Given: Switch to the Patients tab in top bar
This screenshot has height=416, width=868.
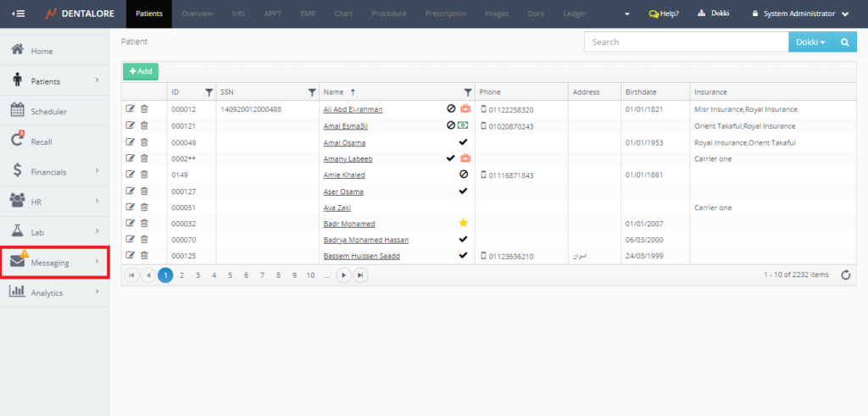Looking at the screenshot, I should (148, 14).
